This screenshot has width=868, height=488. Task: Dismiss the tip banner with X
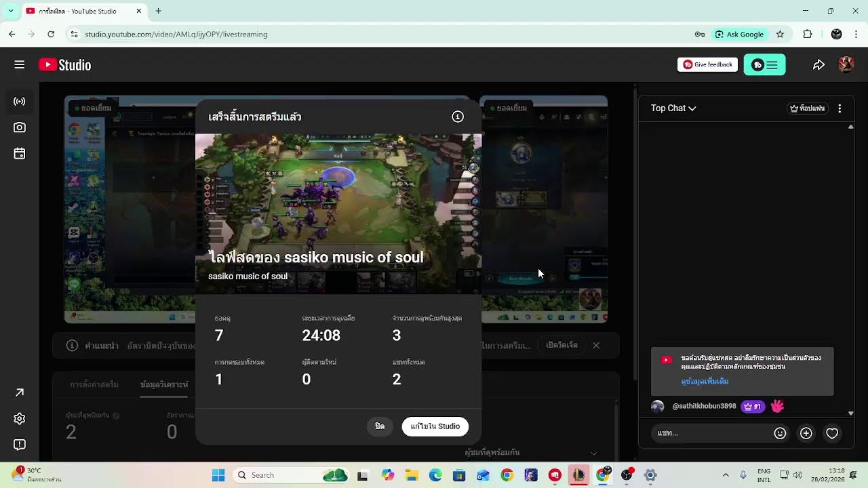[x=596, y=345]
